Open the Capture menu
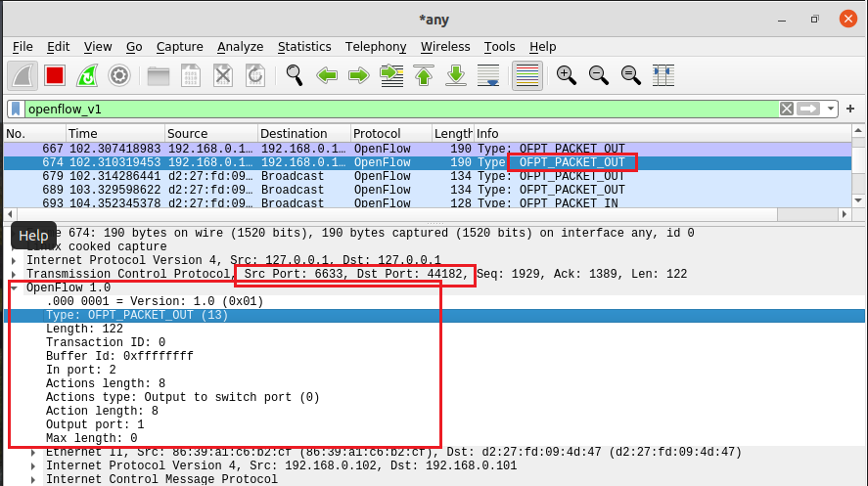The width and height of the screenshot is (868, 486). tap(179, 47)
